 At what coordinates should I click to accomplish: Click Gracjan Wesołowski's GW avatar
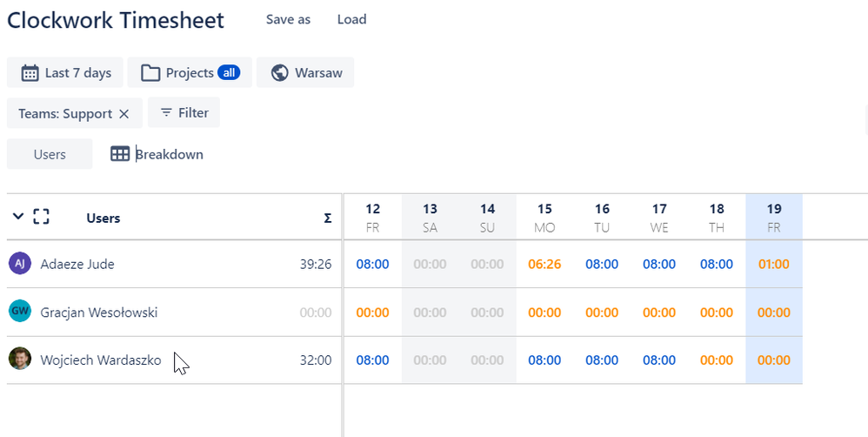click(x=20, y=312)
